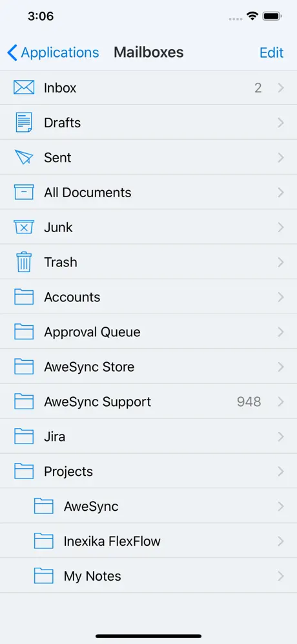Open All Documents via its chevron
The image size is (297, 644).
point(281,192)
